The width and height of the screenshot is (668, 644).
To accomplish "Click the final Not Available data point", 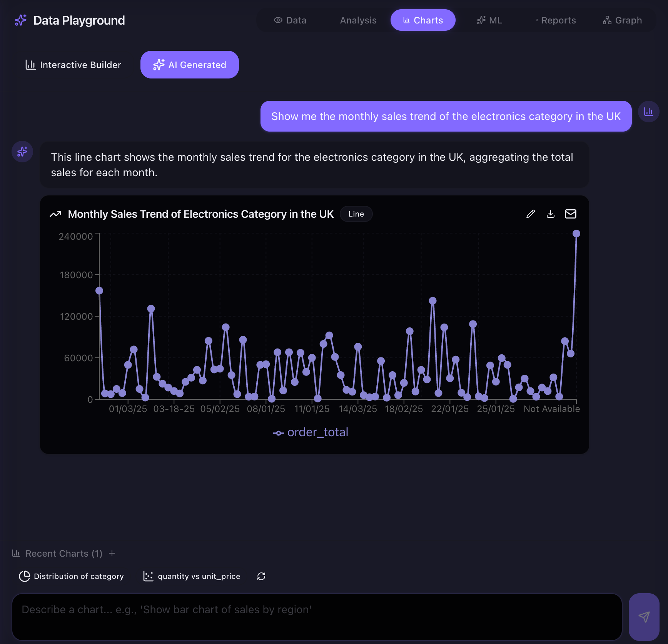I will (x=576, y=234).
